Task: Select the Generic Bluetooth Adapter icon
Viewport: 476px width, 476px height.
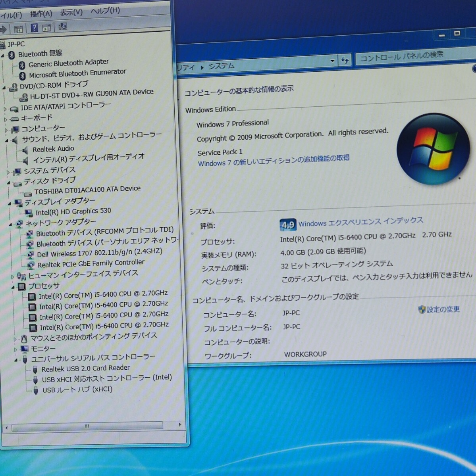Action: pos(22,65)
